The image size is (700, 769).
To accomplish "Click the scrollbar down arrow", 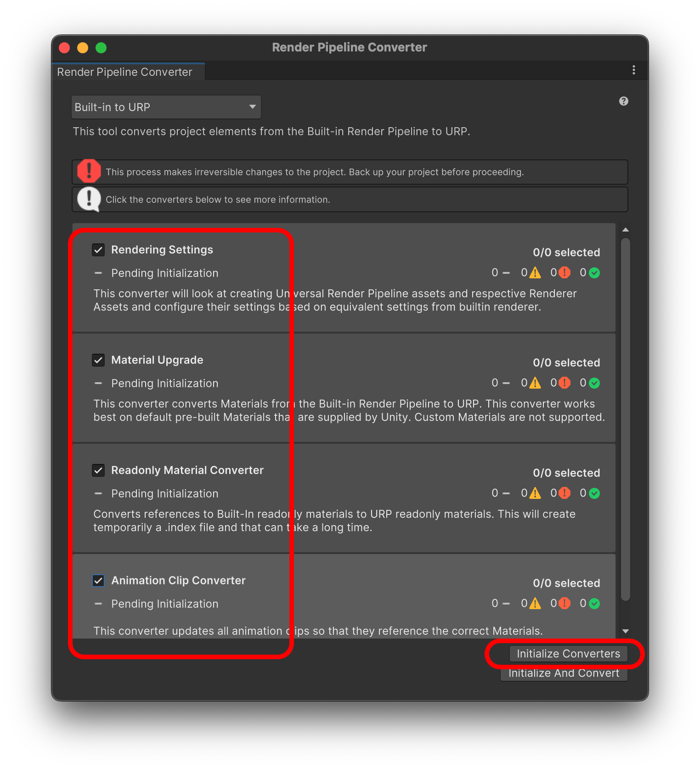I will (x=626, y=631).
